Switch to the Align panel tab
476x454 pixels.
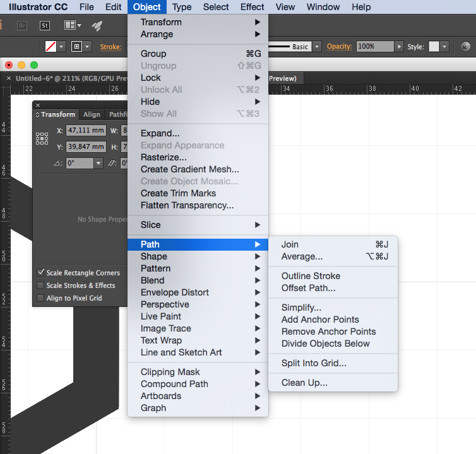tap(92, 114)
